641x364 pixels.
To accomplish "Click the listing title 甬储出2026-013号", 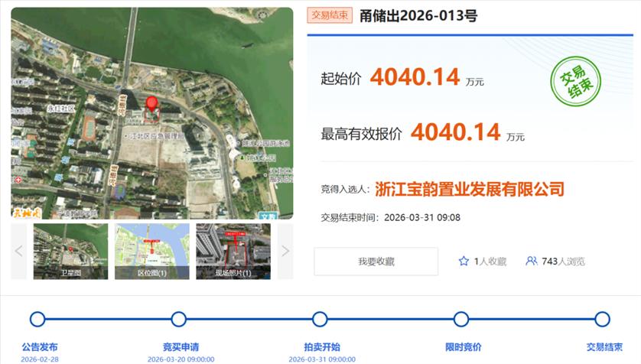I will tap(418, 16).
